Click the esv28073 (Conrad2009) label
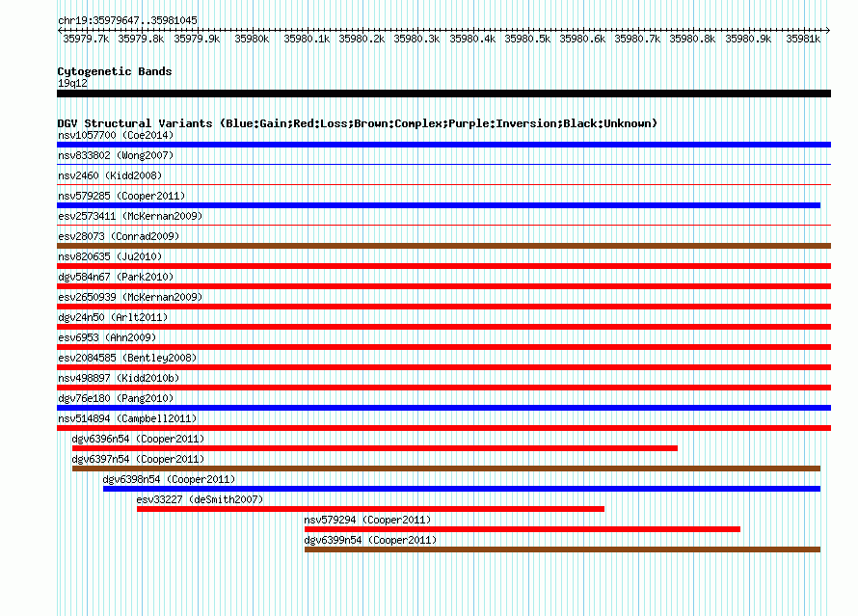Image resolution: width=858 pixels, height=616 pixels. click(119, 236)
